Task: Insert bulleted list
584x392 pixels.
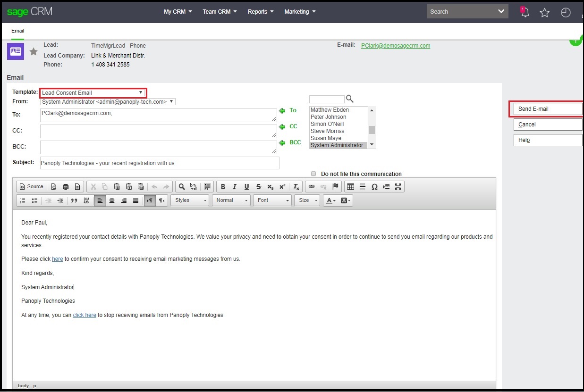Action: click(x=34, y=200)
